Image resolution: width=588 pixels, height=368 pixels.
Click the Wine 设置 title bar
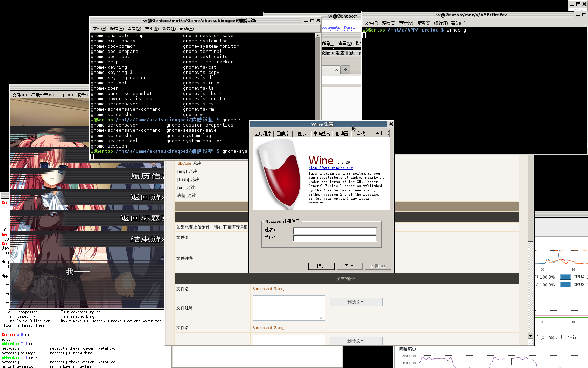tap(318, 124)
